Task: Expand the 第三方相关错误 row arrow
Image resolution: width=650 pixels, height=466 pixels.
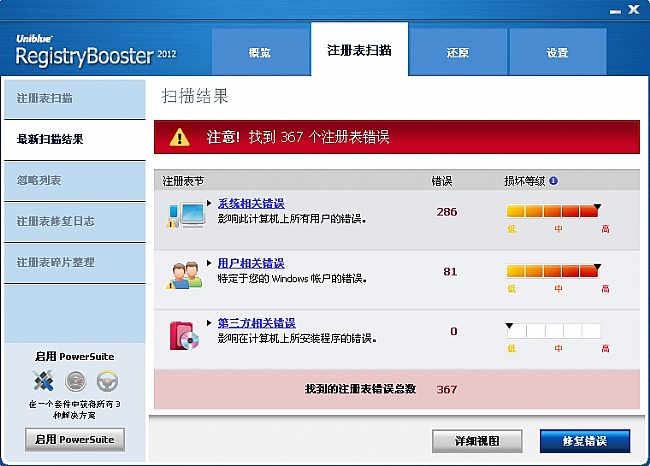Action: tap(209, 323)
